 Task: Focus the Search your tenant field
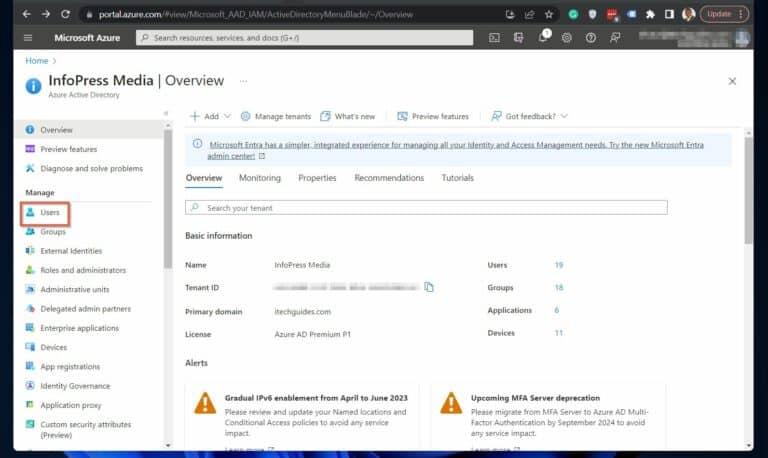click(426, 208)
